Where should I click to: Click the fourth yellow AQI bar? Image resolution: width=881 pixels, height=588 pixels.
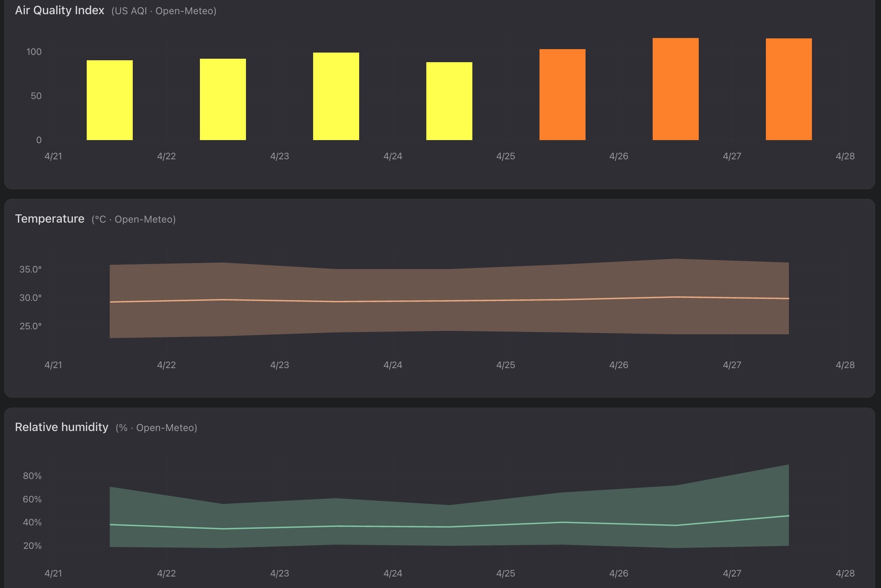[449, 101]
